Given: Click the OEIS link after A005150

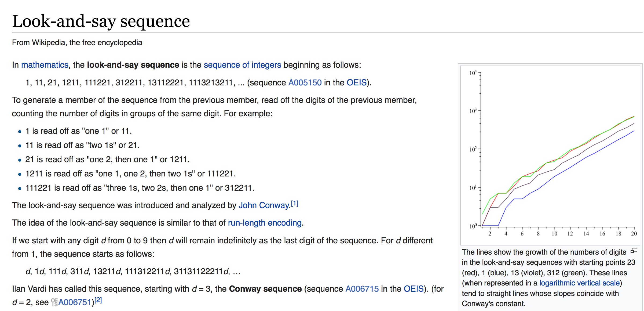Looking at the screenshot, I should coord(357,82).
